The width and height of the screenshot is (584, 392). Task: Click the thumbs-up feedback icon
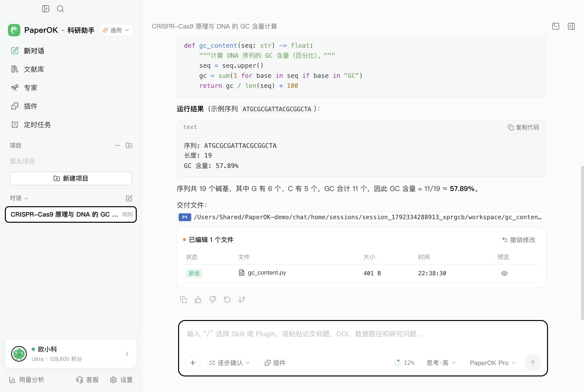(198, 300)
